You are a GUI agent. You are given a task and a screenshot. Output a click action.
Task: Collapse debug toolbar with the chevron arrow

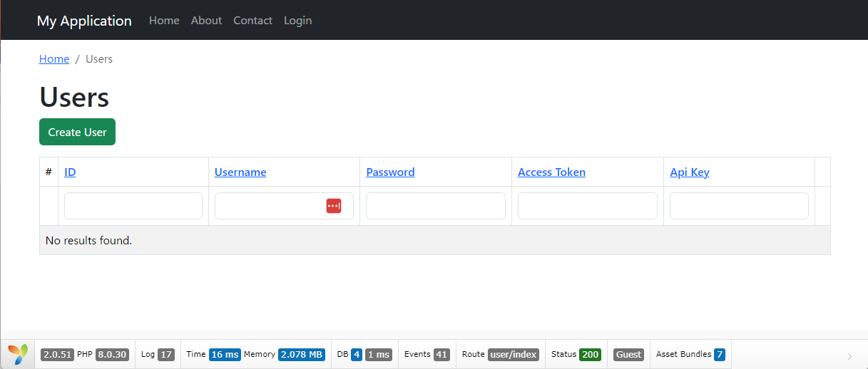click(849, 355)
